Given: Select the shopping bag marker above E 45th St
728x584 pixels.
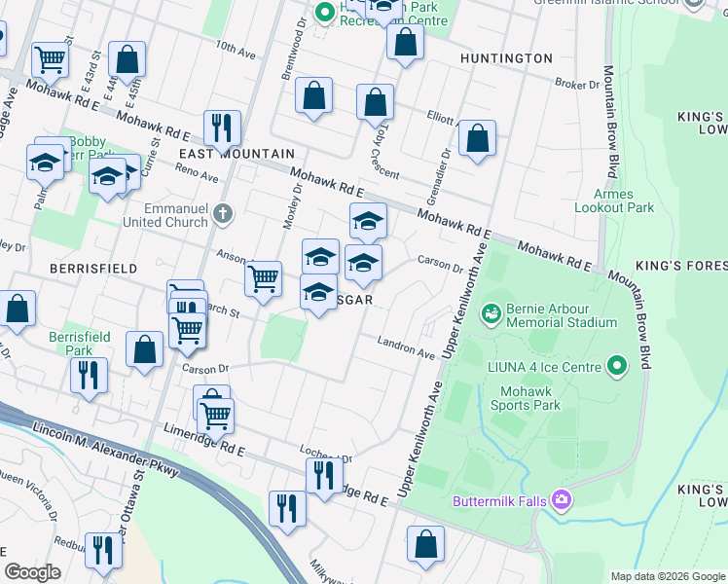Looking at the screenshot, I should 127,61.
